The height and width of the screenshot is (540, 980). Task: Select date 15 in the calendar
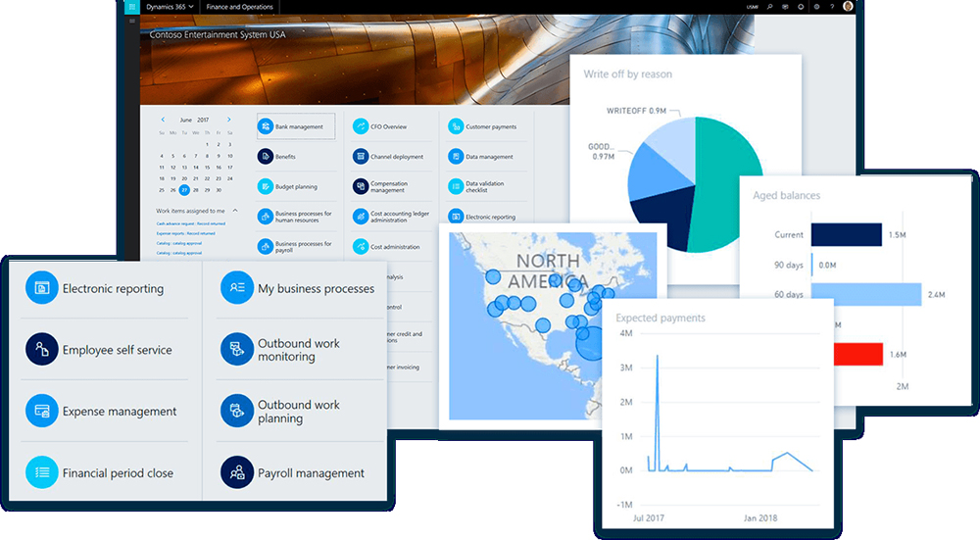pos(208,168)
